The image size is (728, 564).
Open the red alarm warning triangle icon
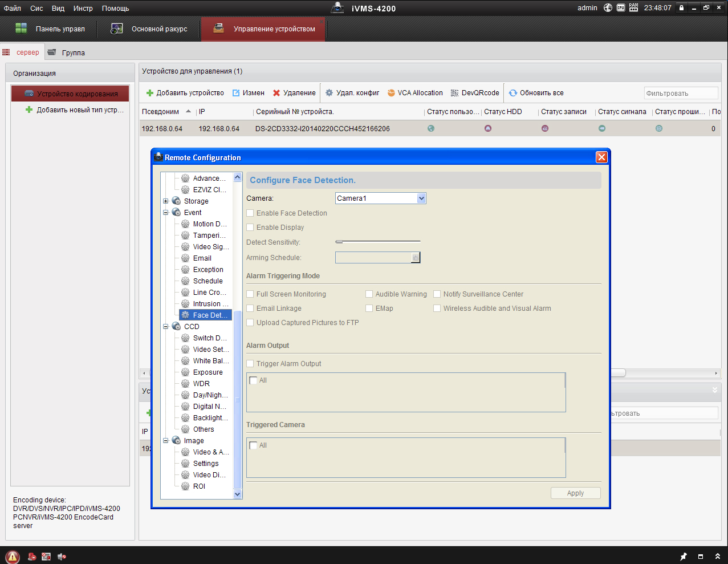click(x=13, y=557)
